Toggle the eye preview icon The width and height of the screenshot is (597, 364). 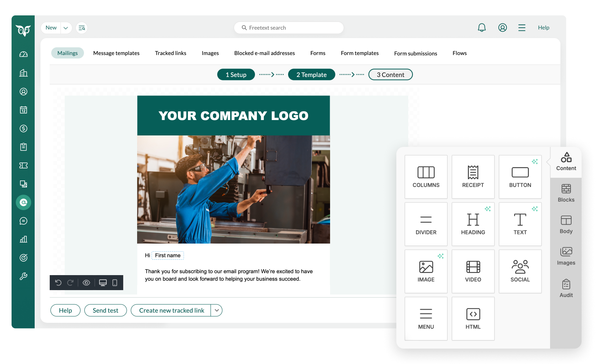click(x=86, y=283)
